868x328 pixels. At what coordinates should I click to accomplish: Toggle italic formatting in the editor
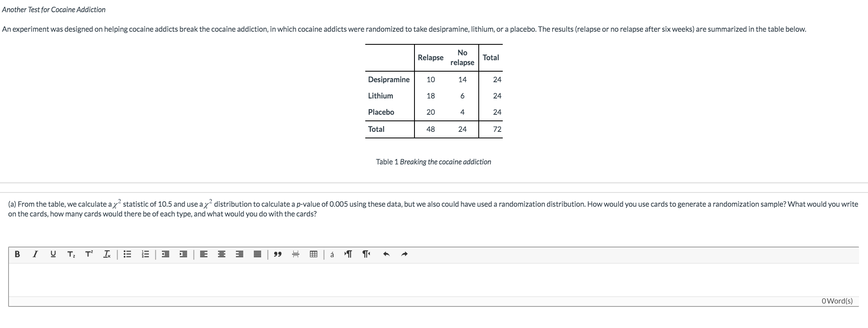pyautogui.click(x=35, y=254)
